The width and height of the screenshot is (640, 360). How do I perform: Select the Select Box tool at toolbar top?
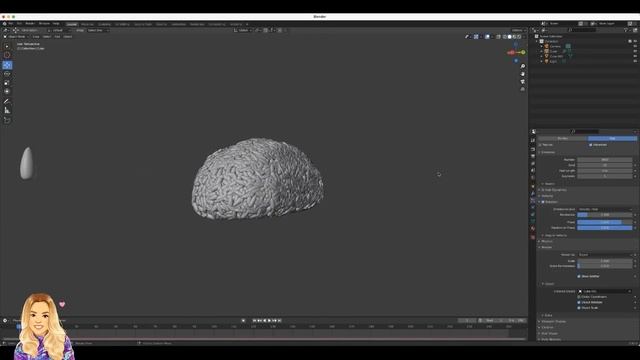tap(7, 46)
